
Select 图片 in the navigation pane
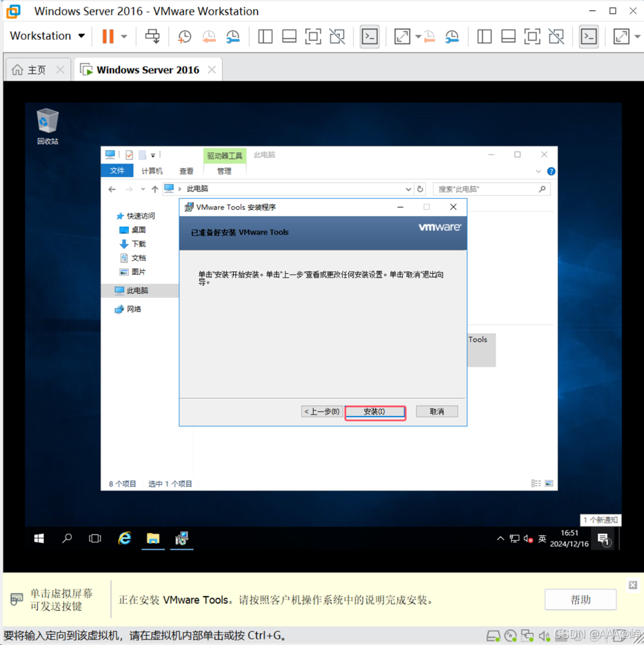coord(132,272)
